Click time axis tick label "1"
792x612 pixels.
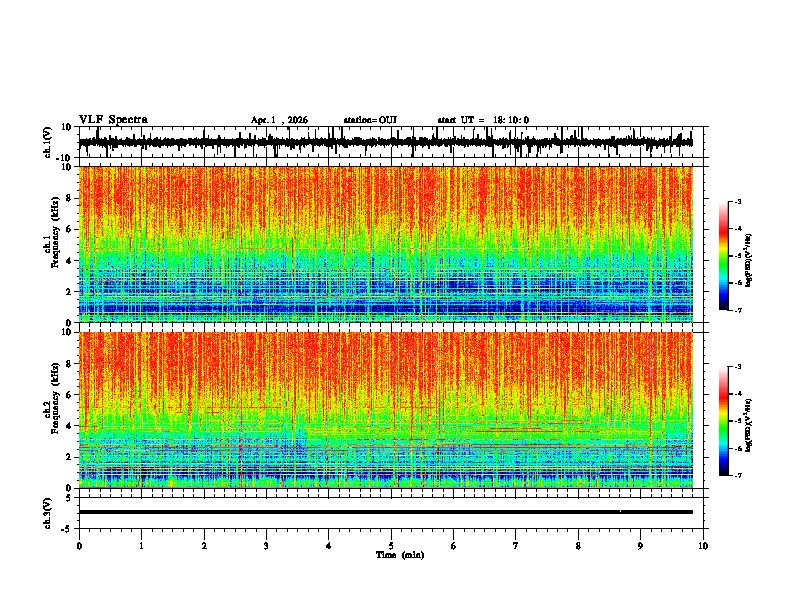pyautogui.click(x=142, y=546)
